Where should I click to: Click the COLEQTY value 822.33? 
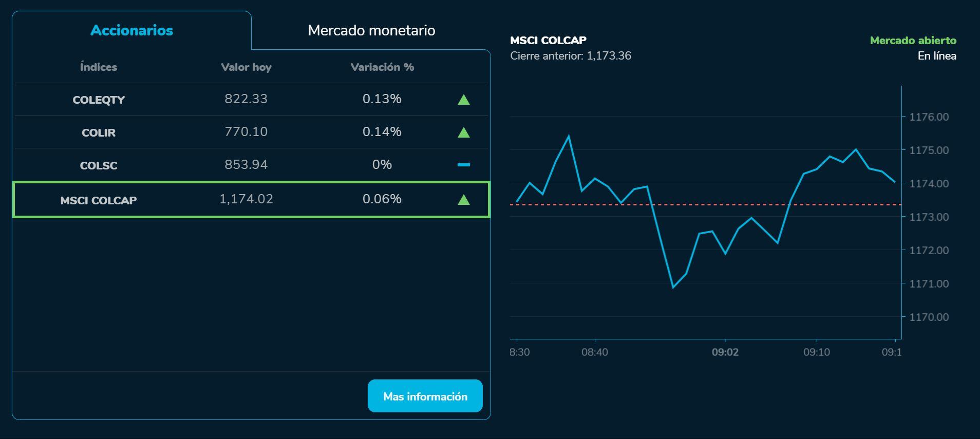pyautogui.click(x=246, y=99)
